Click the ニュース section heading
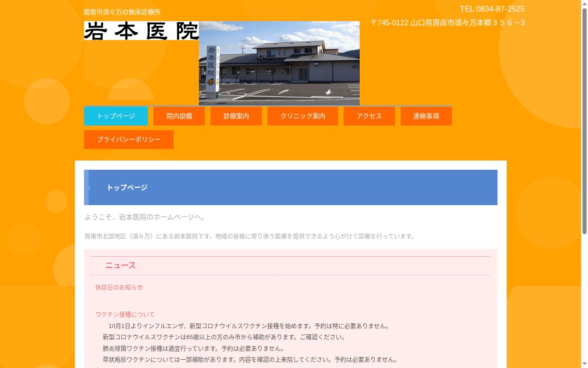The image size is (588, 368). point(121,265)
